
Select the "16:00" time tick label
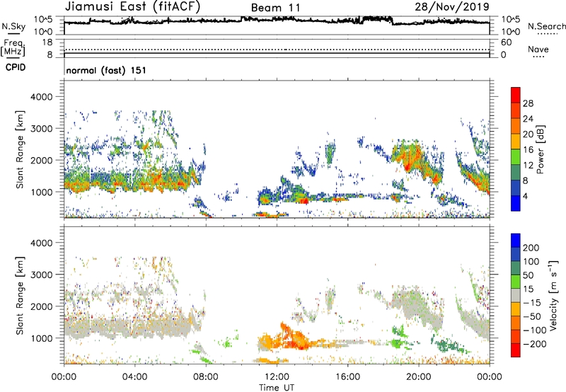click(347, 377)
